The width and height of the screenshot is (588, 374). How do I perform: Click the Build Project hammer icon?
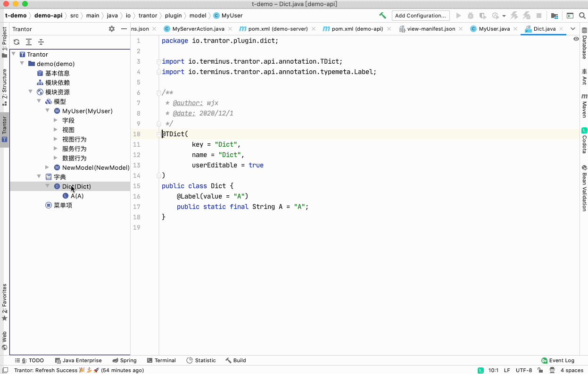click(382, 16)
